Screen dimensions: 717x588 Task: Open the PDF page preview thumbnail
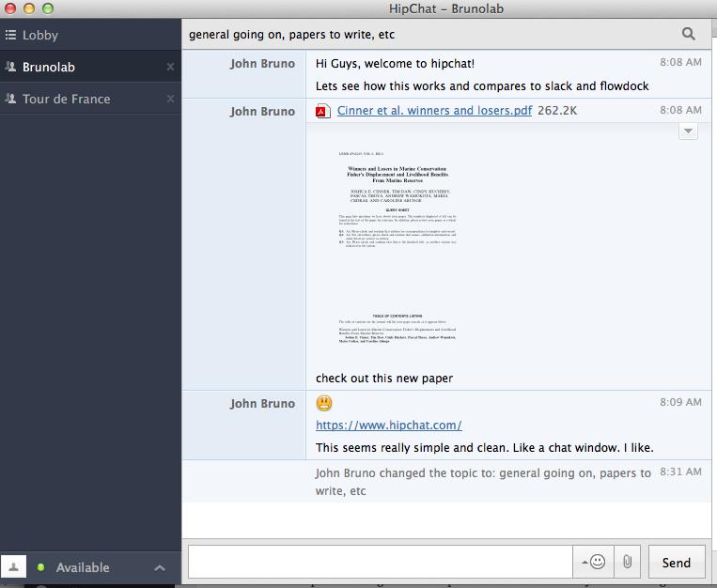(397, 248)
